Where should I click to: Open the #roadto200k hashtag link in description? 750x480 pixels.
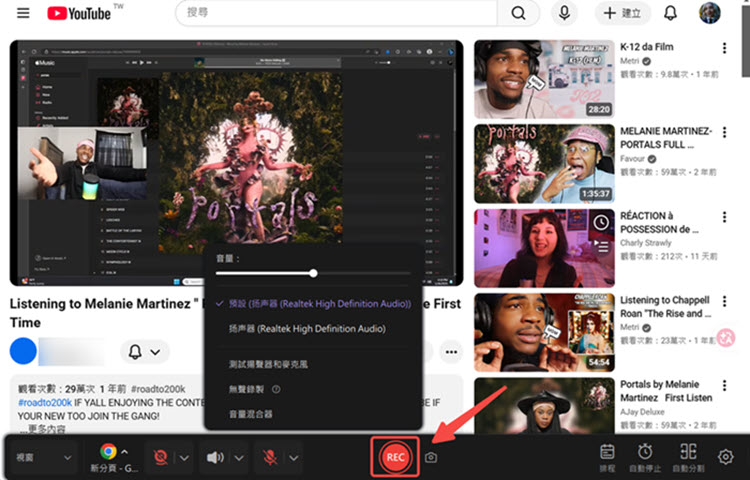(x=44, y=403)
